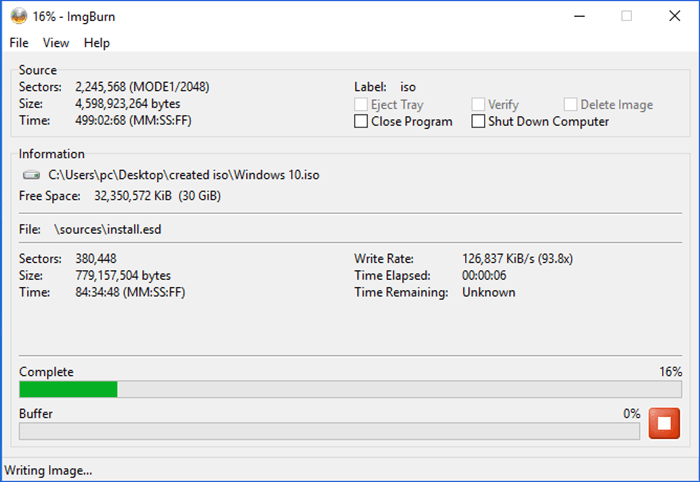Click the red Stop button
Image resolution: width=700 pixels, height=482 pixels.
click(664, 423)
